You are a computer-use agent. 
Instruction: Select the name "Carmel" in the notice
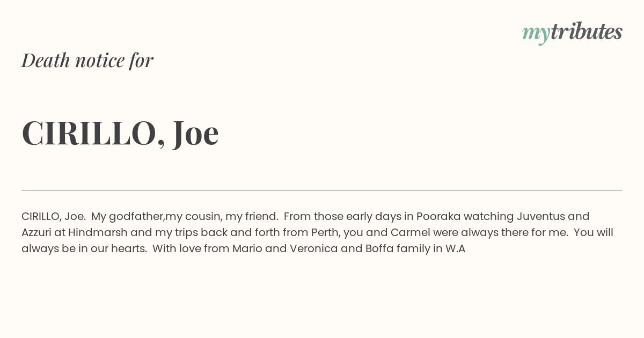click(410, 232)
